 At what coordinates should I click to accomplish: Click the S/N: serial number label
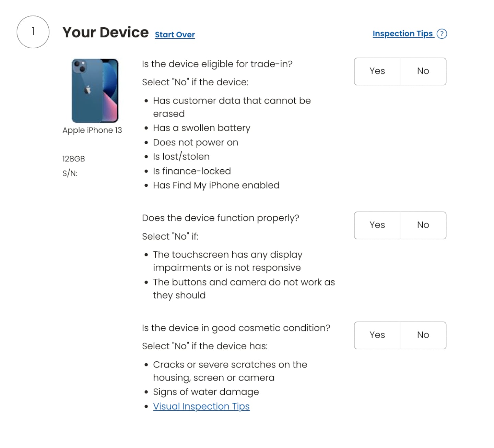(x=70, y=173)
